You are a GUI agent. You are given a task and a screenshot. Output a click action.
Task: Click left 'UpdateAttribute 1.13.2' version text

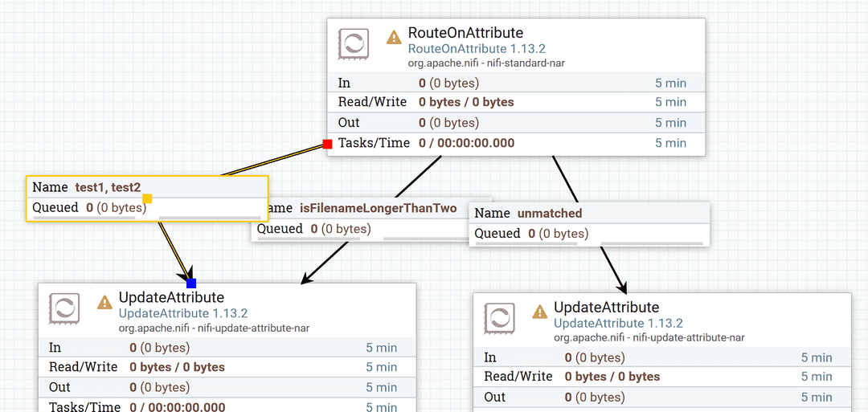(x=182, y=313)
